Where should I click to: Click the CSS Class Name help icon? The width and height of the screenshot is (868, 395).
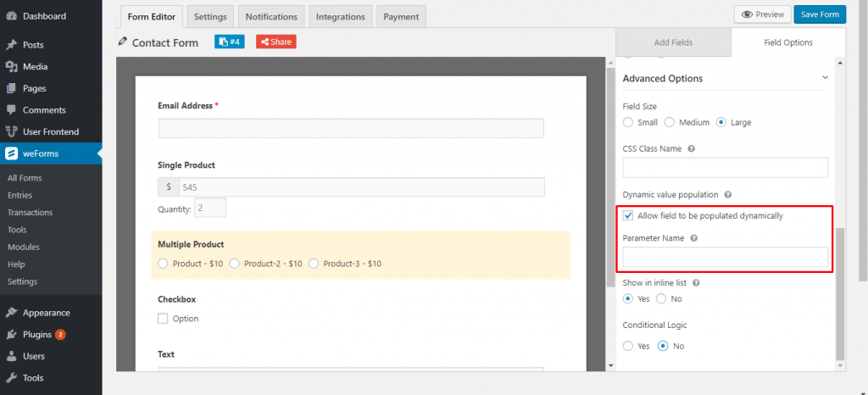[x=692, y=149]
